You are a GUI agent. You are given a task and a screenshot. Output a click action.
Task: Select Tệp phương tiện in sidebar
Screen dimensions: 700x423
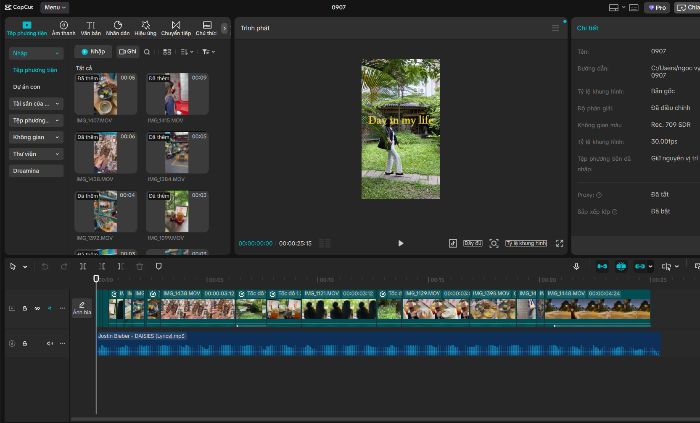point(35,70)
